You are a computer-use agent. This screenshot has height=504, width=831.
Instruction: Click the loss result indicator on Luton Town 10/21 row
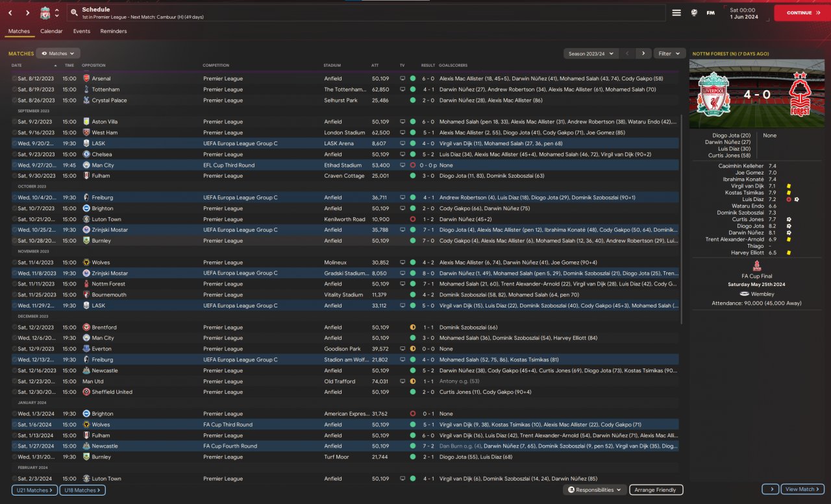(x=412, y=219)
